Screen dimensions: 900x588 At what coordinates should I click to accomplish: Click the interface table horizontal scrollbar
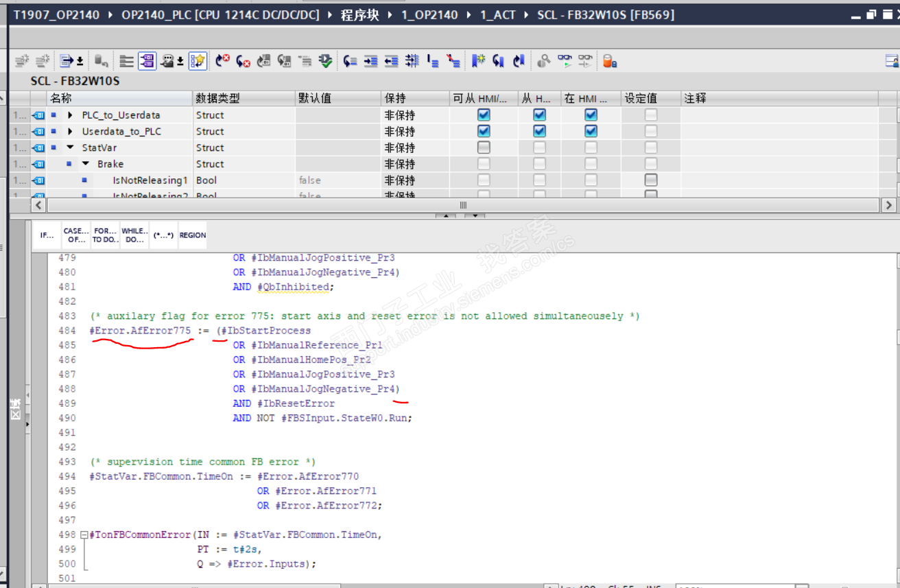pyautogui.click(x=462, y=205)
